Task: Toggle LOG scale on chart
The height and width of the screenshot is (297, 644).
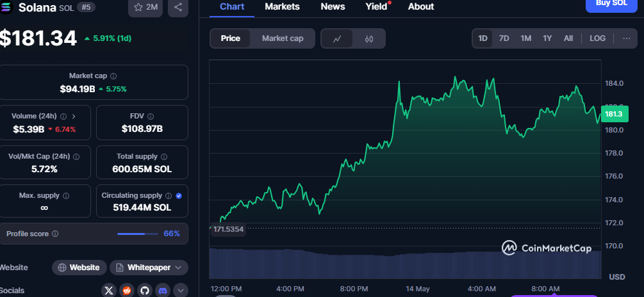Action: click(x=598, y=38)
